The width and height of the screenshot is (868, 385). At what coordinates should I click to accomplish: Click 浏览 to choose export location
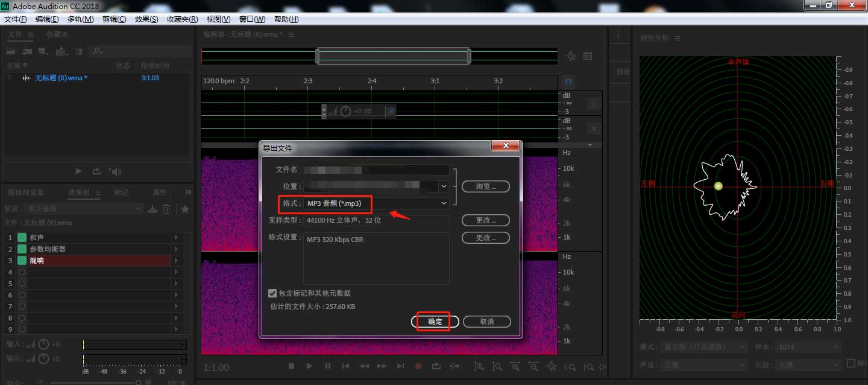(486, 186)
